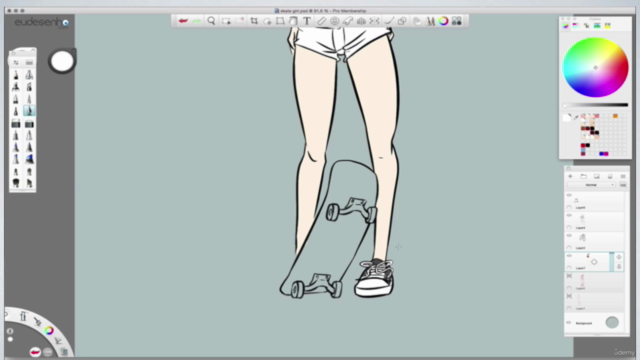Toggle visibility of Layer4
The image size is (640, 360).
[x=569, y=216]
